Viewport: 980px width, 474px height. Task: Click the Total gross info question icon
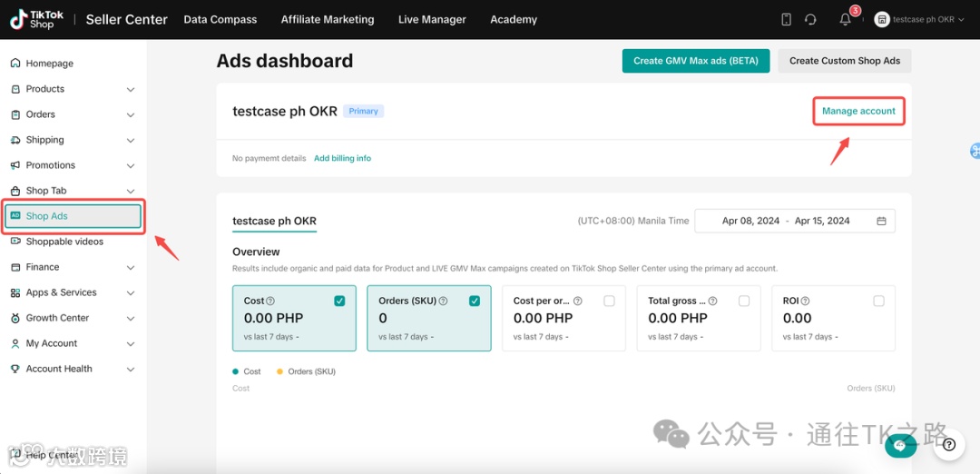[712, 301]
